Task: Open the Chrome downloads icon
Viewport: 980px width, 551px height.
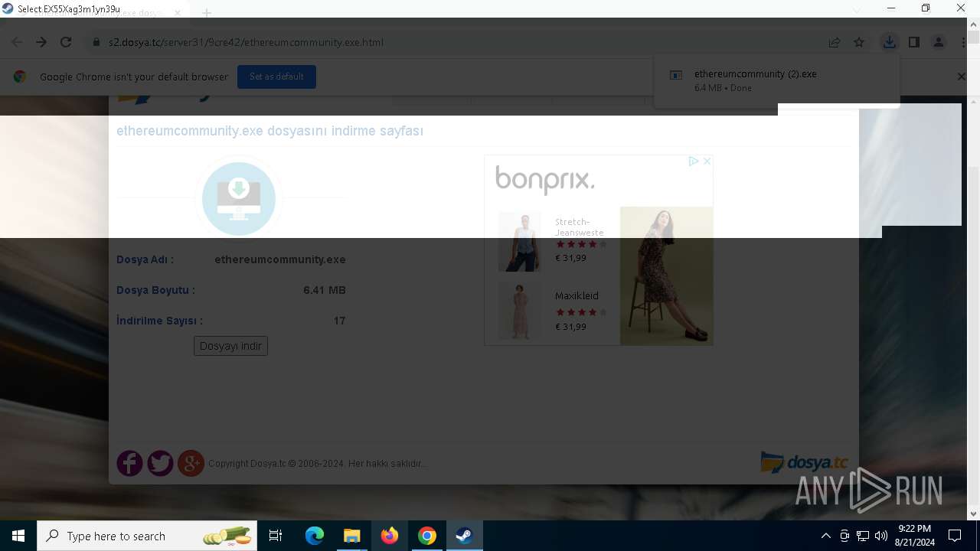Action: click(889, 43)
